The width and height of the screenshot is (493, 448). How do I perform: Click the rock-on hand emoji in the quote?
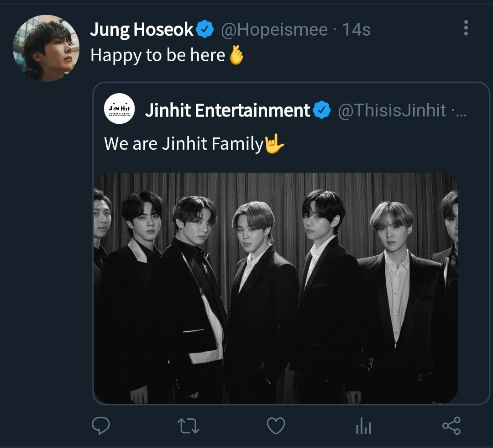coord(274,144)
